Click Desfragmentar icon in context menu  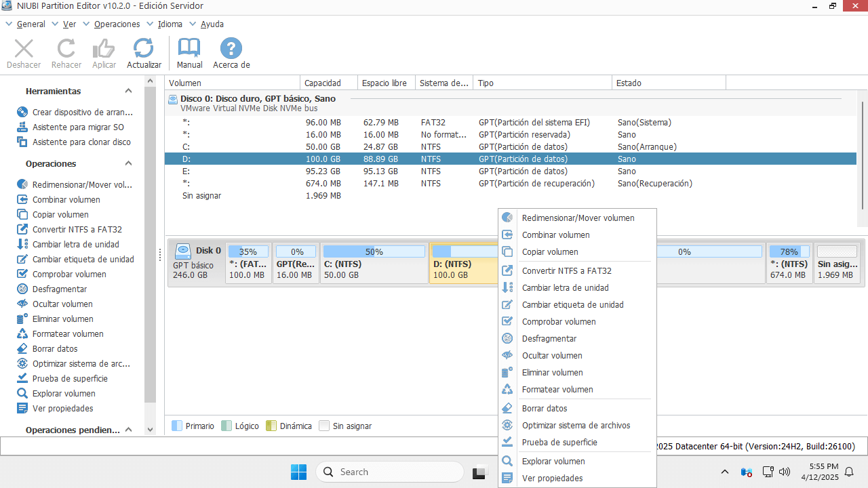click(x=507, y=339)
